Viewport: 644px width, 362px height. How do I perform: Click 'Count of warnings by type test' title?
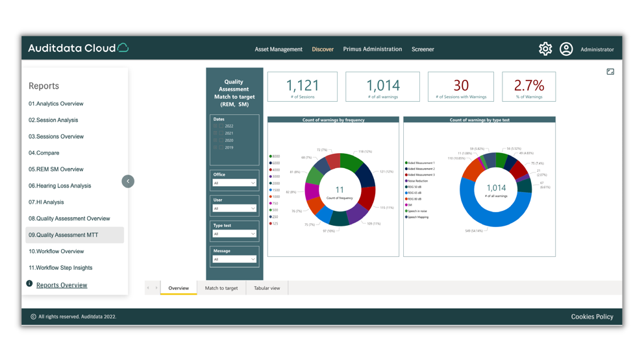coord(479,120)
